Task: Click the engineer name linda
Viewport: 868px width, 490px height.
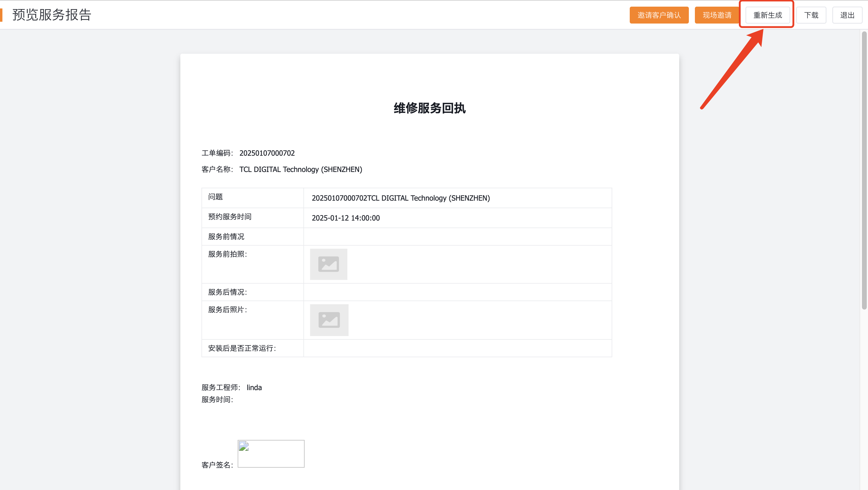Action: 254,387
